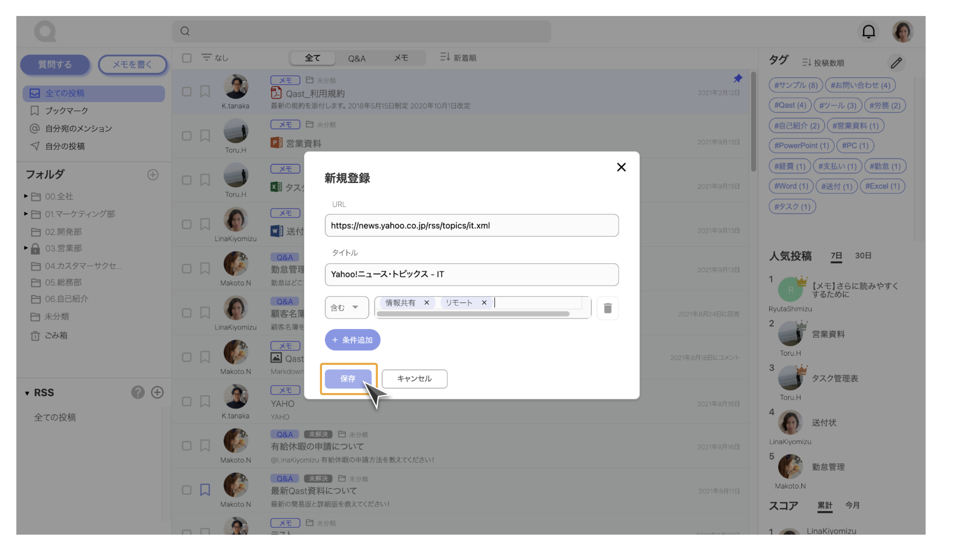Remove the 情報共有 keyword chip
The width and height of the screenshot is (980, 551).
tap(426, 303)
